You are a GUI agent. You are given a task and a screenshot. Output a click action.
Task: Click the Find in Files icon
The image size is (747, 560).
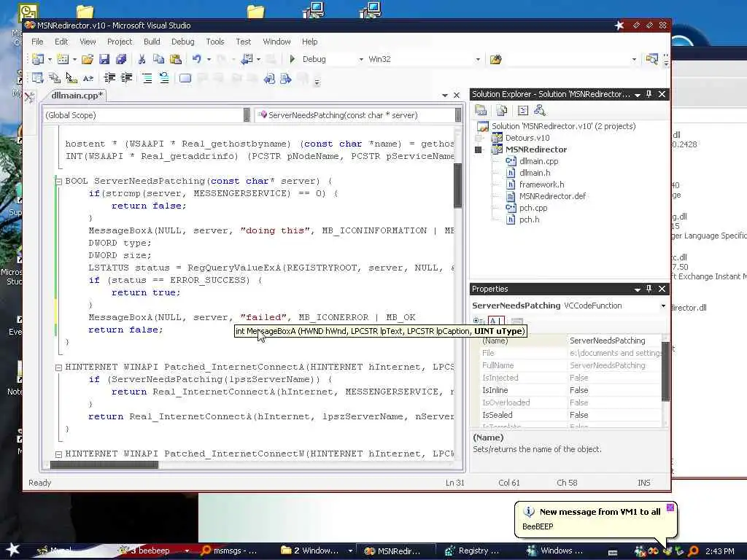(x=496, y=59)
